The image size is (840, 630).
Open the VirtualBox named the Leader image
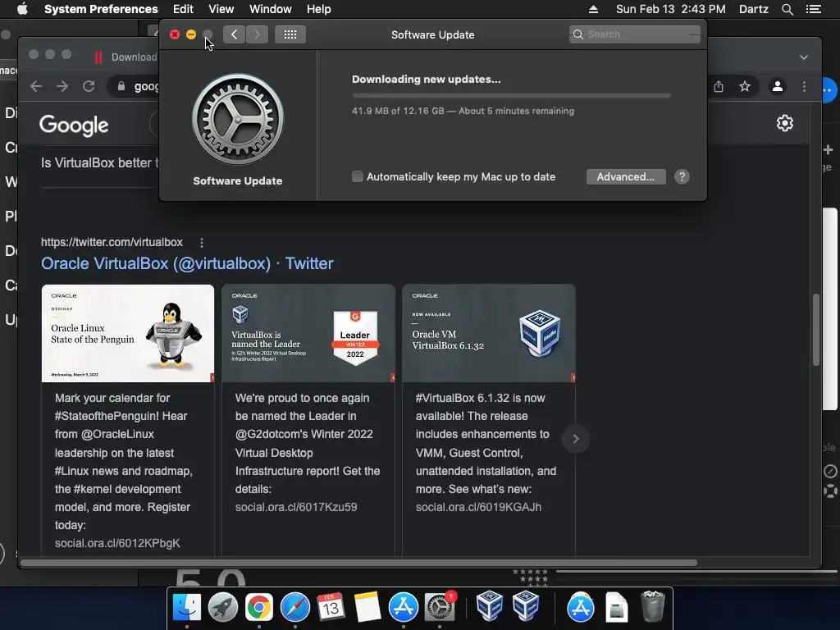click(x=308, y=333)
